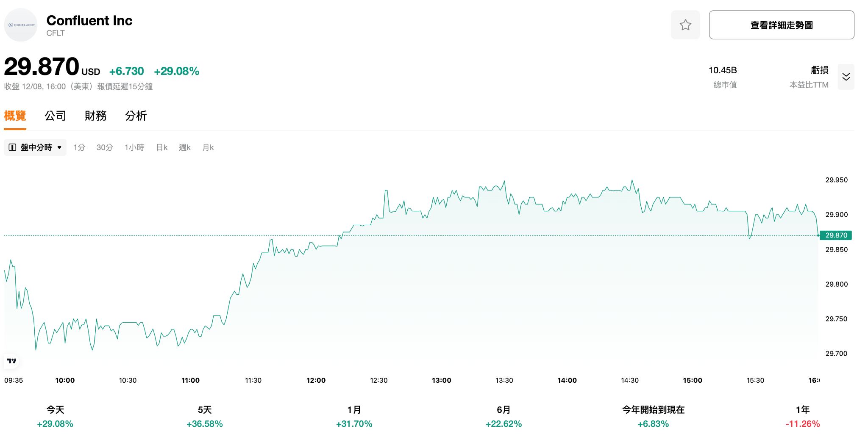Click the TradingView logo on chart
The height and width of the screenshot is (445, 868).
pyautogui.click(x=11, y=361)
